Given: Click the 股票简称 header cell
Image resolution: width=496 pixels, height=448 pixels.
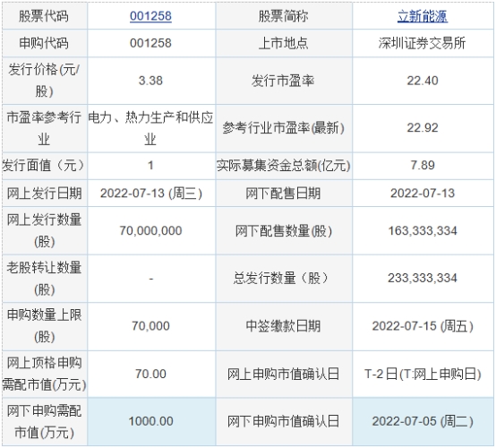Looking at the screenshot, I should point(284,16).
